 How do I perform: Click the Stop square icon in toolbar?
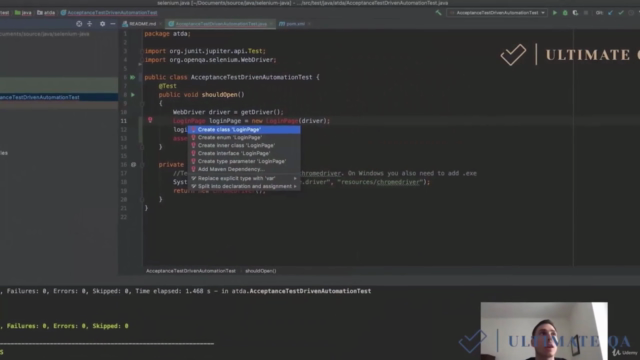[586, 13]
